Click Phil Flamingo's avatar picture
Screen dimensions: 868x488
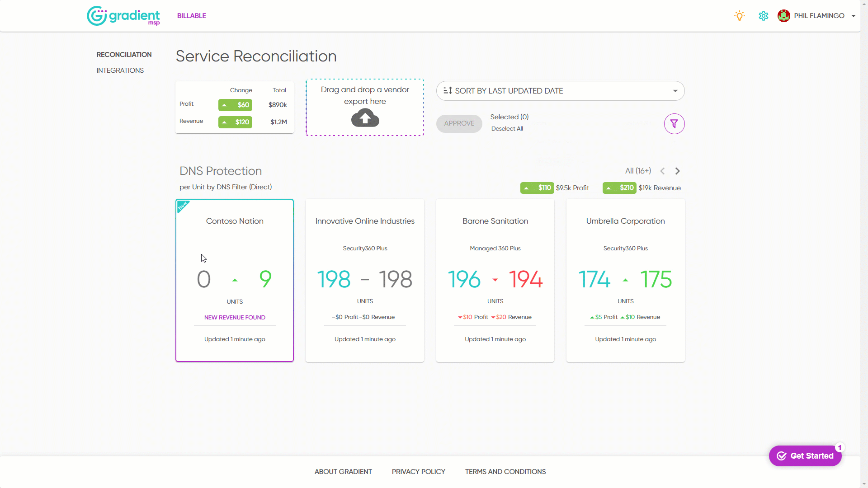783,16
